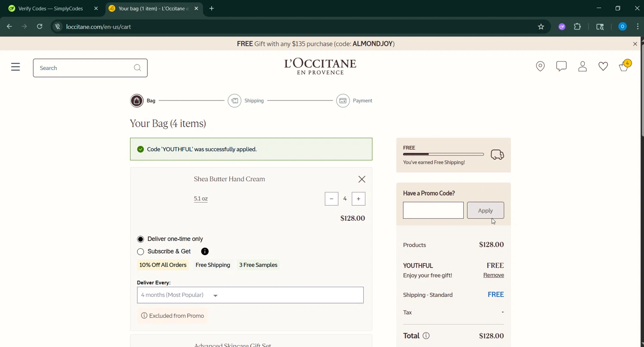Remove the YOUTHFUL promo code
Viewport: 644px width, 347px height.
(x=493, y=275)
